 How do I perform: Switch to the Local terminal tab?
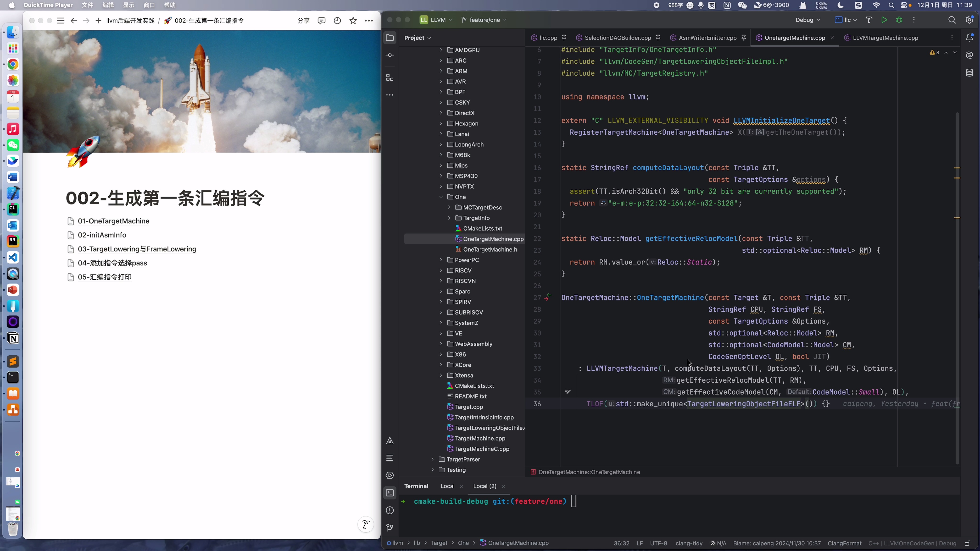(447, 486)
